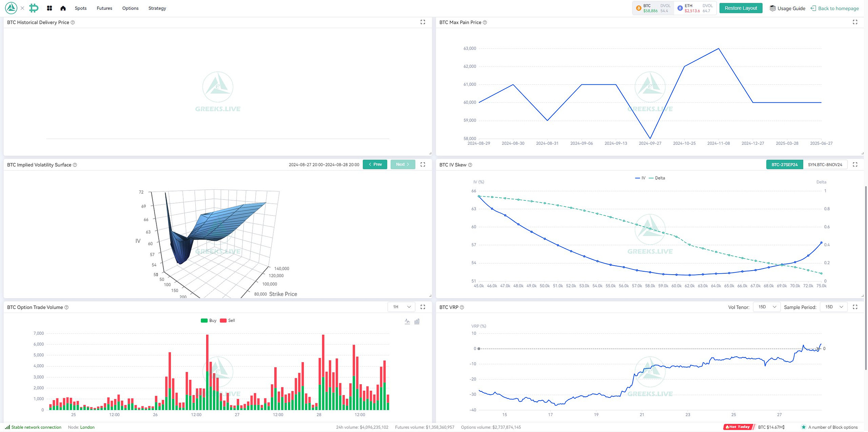Click the Ethereum coin icon in ticker
868x432 pixels.
(x=680, y=8)
